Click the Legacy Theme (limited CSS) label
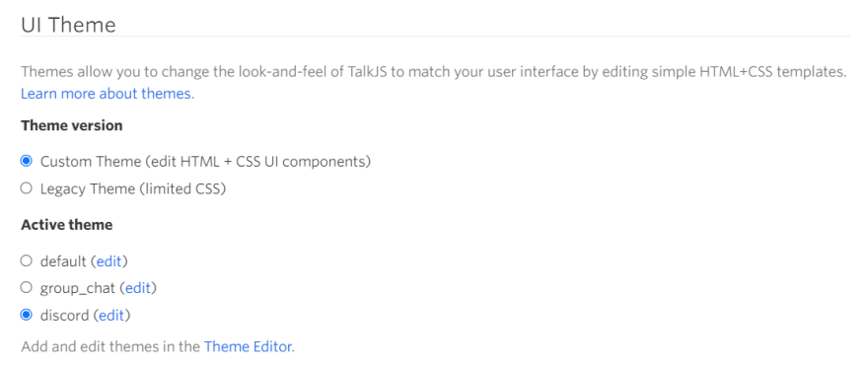The image size is (868, 368). point(133,188)
